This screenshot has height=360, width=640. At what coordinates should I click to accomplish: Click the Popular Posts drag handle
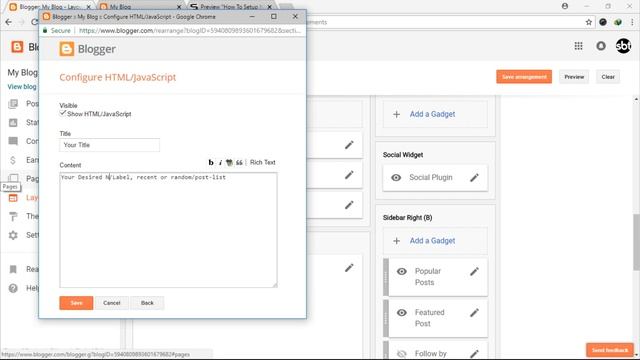tap(386, 277)
